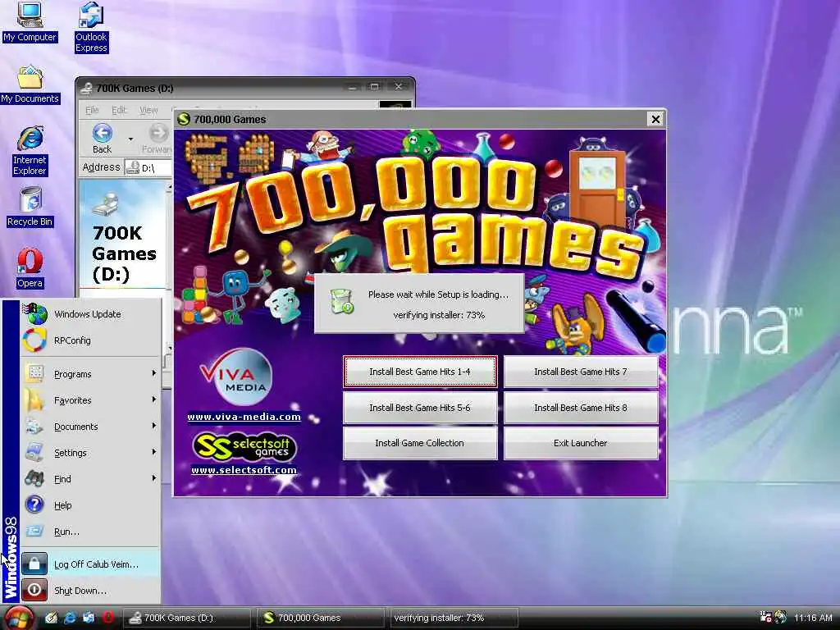Click Back button in 700K Games explorer
Viewport: 840px width, 630px height.
(x=103, y=139)
